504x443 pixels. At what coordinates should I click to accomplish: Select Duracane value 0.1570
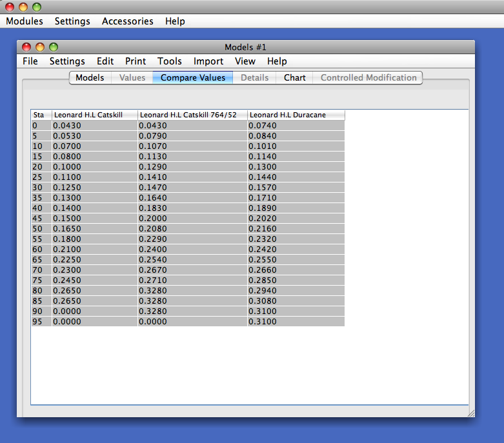[296, 187]
